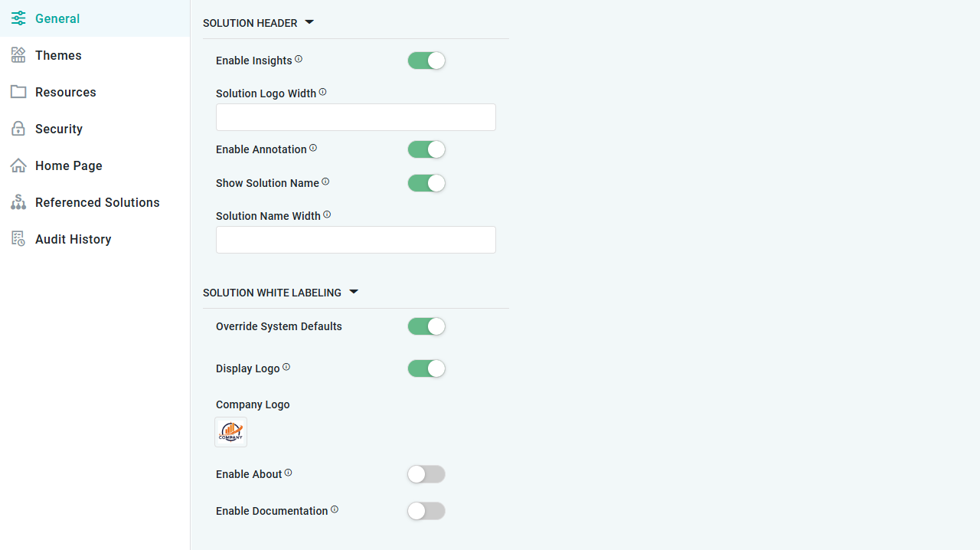Disable the Enable Annotation switch
Screen dimensions: 980x550
tap(426, 149)
